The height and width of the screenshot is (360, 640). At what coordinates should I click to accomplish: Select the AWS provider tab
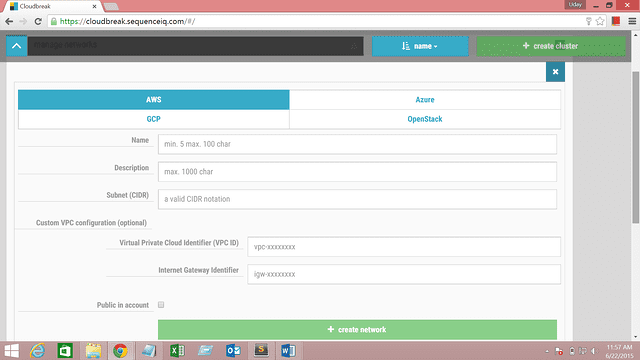point(153,100)
